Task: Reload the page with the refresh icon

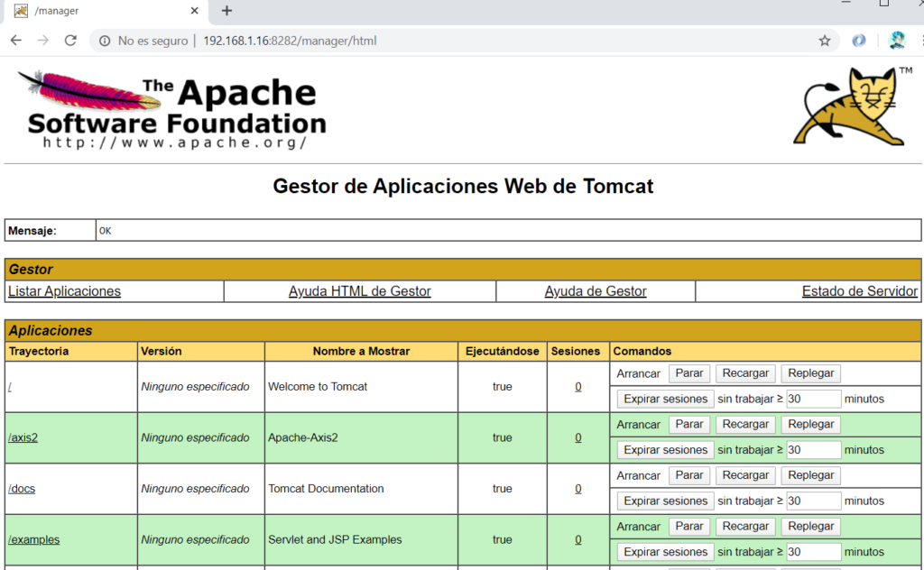Action: 70,41
